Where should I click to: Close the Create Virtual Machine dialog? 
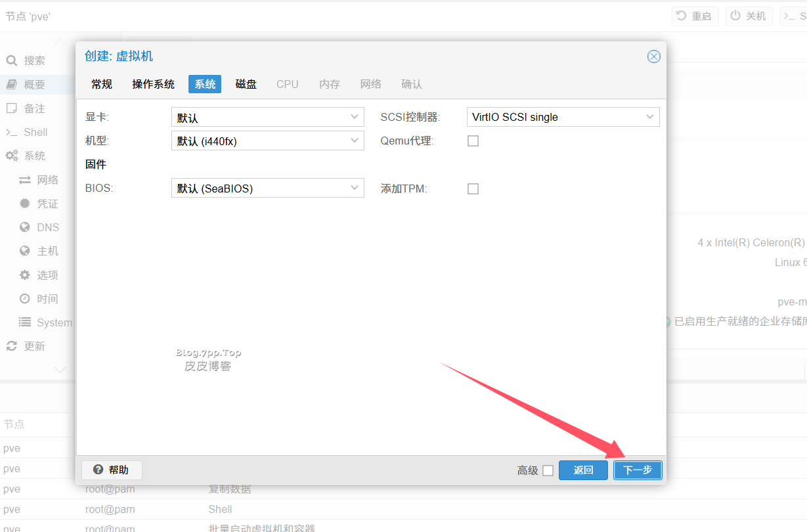(x=653, y=56)
